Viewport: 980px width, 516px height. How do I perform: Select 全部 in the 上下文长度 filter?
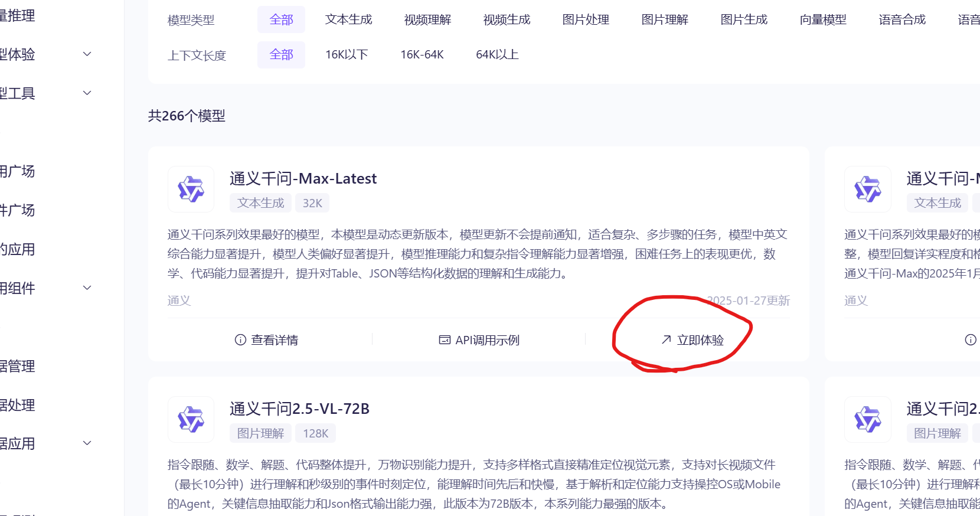[x=281, y=54]
